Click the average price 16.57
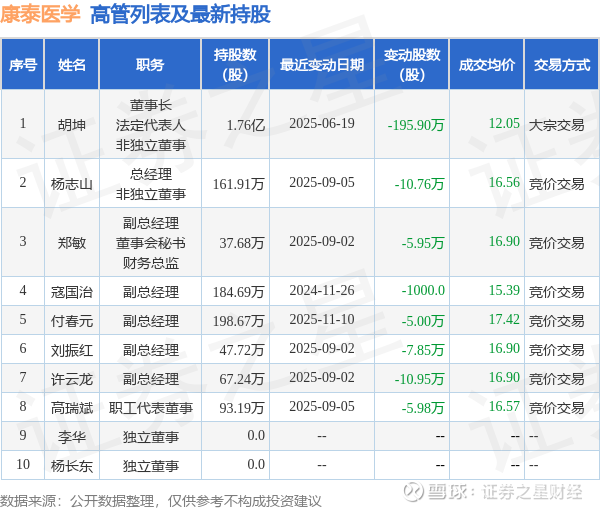This screenshot has height=510, width=600. point(504,406)
